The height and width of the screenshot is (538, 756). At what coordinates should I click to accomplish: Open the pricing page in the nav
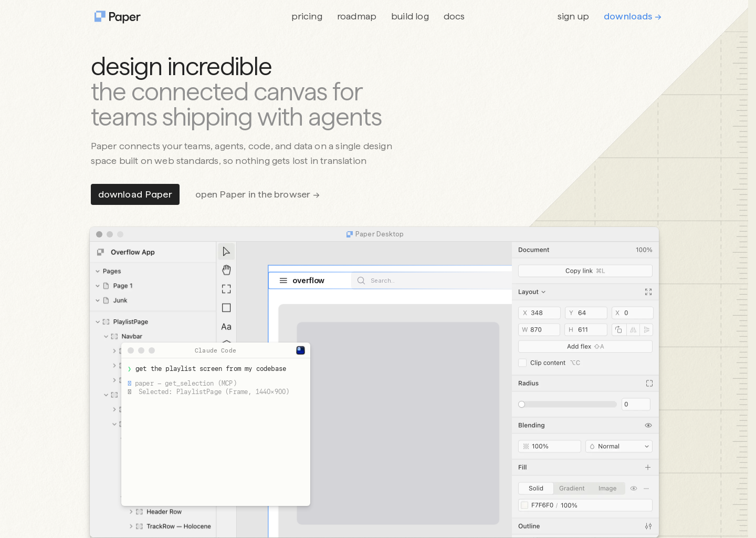[x=307, y=17]
